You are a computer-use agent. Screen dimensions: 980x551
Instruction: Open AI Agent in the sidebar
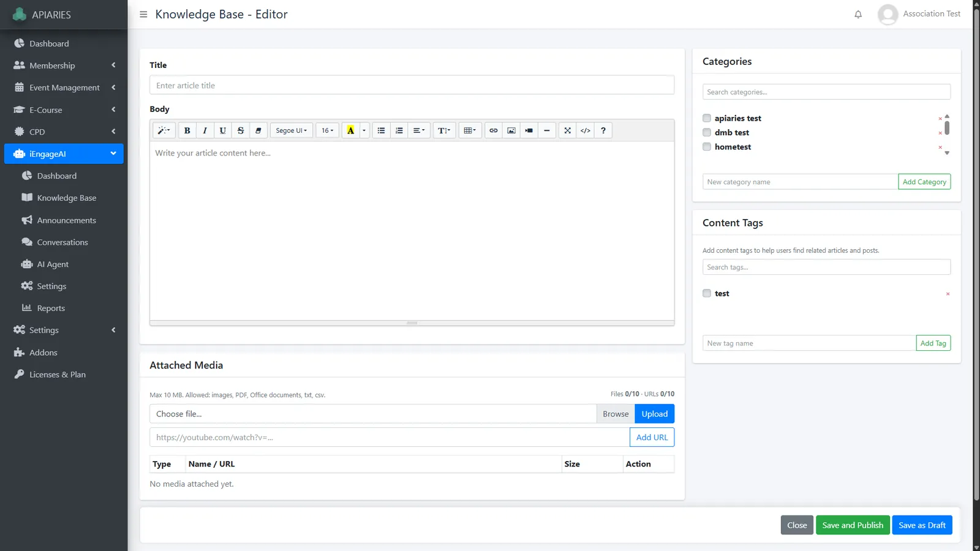[x=64, y=264]
